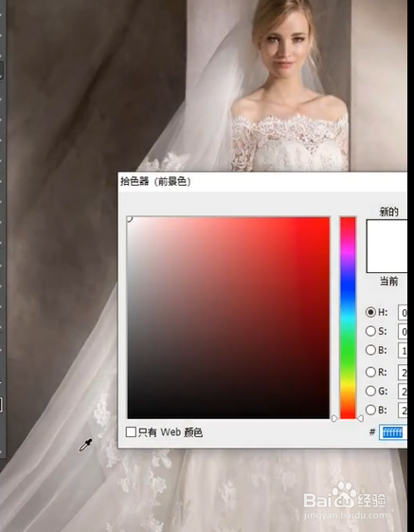This screenshot has width=414, height=532.
Task: Click the H value input field
Action: pos(403,313)
